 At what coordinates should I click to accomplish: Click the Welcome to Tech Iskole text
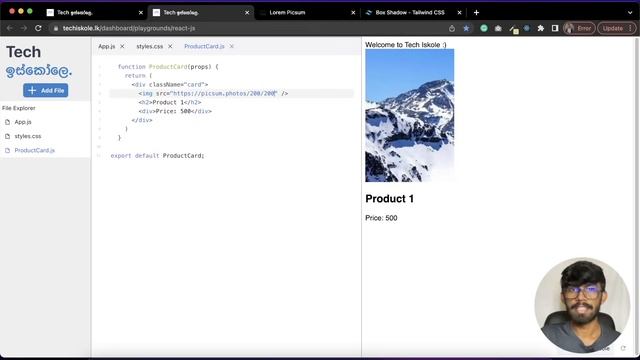point(406,44)
